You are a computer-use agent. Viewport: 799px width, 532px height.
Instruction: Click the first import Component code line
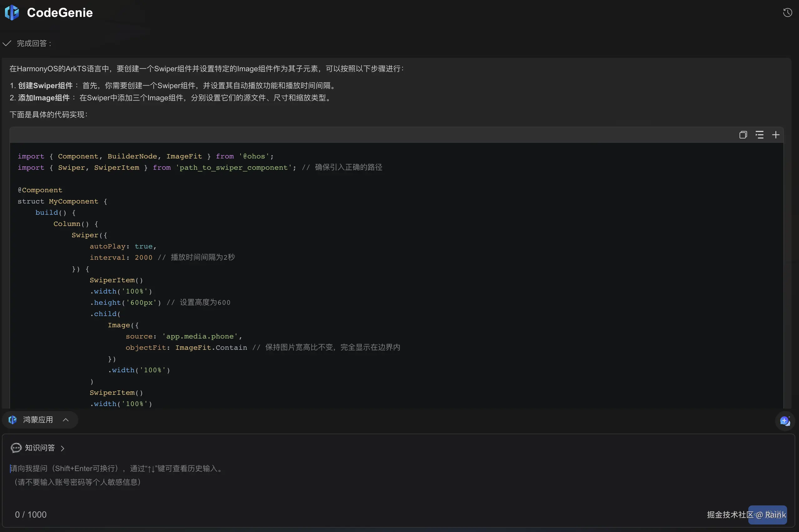145,156
